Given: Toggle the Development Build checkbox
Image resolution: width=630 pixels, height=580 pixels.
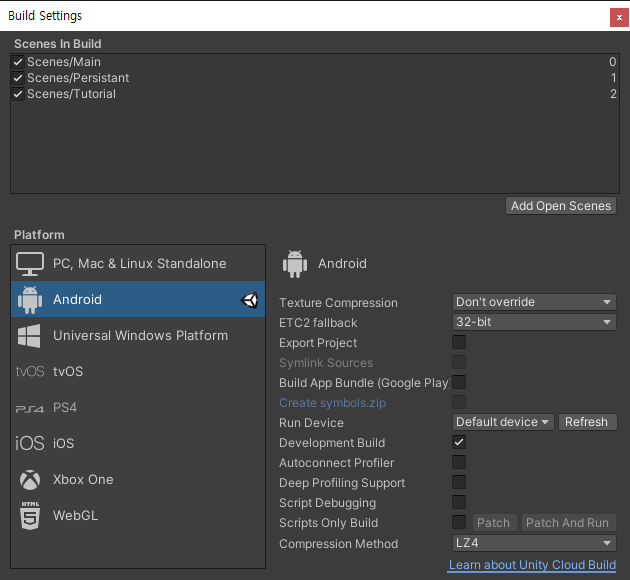Looking at the screenshot, I should (459, 442).
